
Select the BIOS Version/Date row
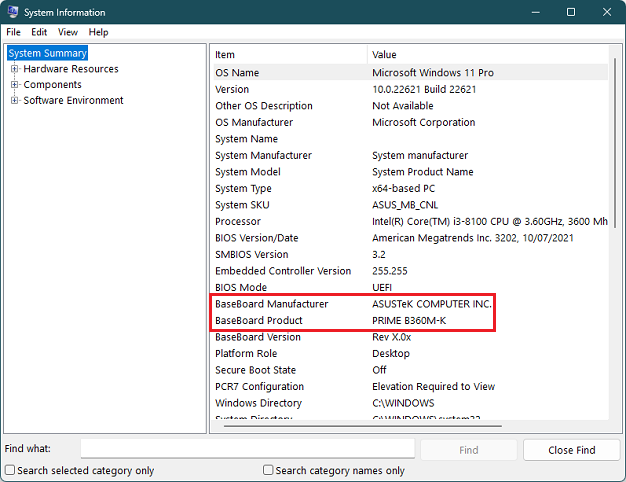pos(411,238)
